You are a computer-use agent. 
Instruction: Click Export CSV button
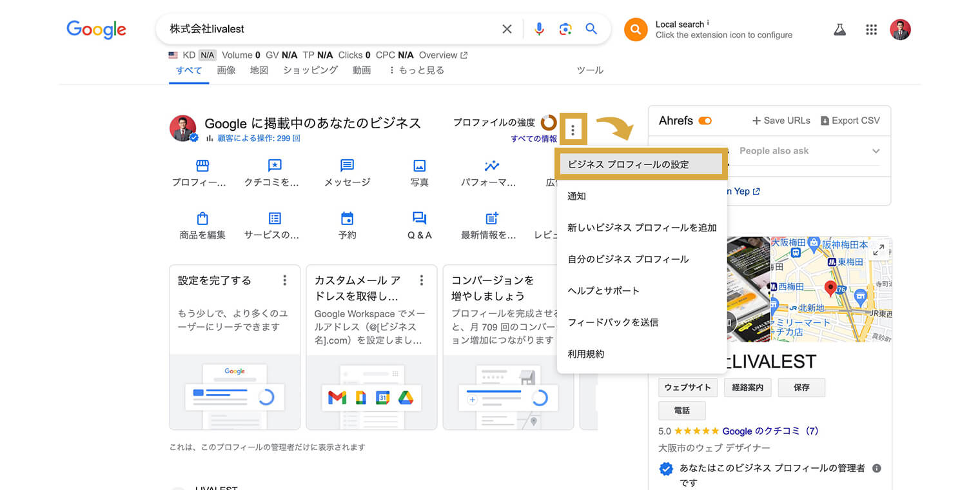(x=850, y=121)
